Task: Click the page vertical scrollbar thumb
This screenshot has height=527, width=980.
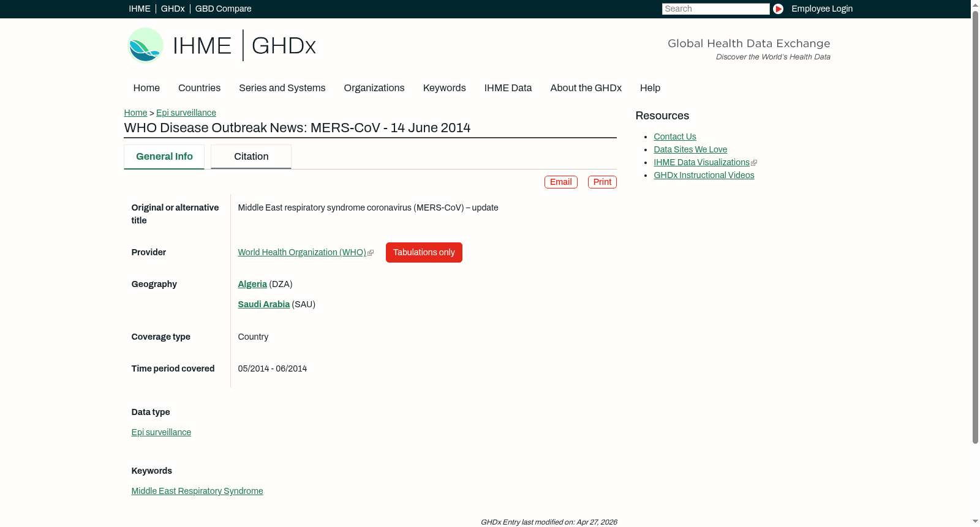Action: [x=975, y=226]
